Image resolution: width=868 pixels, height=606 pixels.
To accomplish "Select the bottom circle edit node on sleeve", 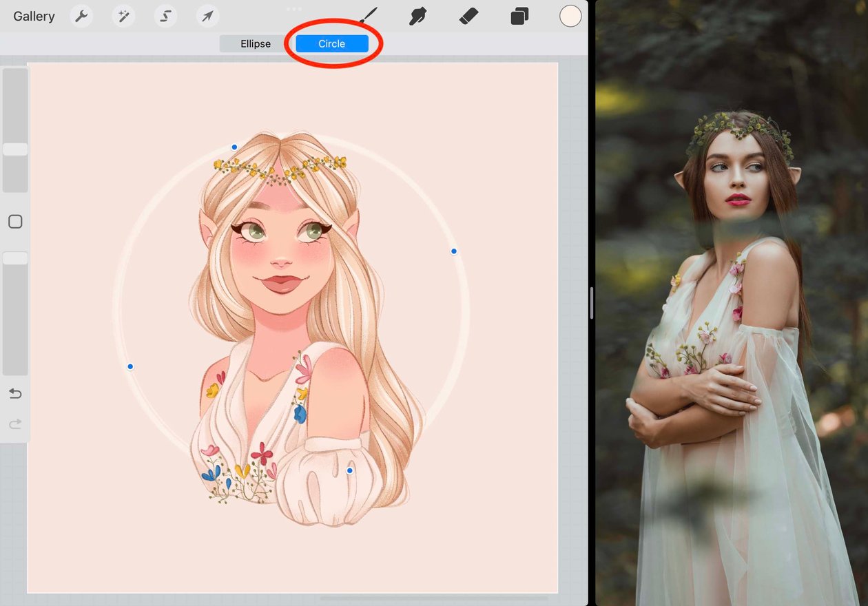I will (350, 471).
